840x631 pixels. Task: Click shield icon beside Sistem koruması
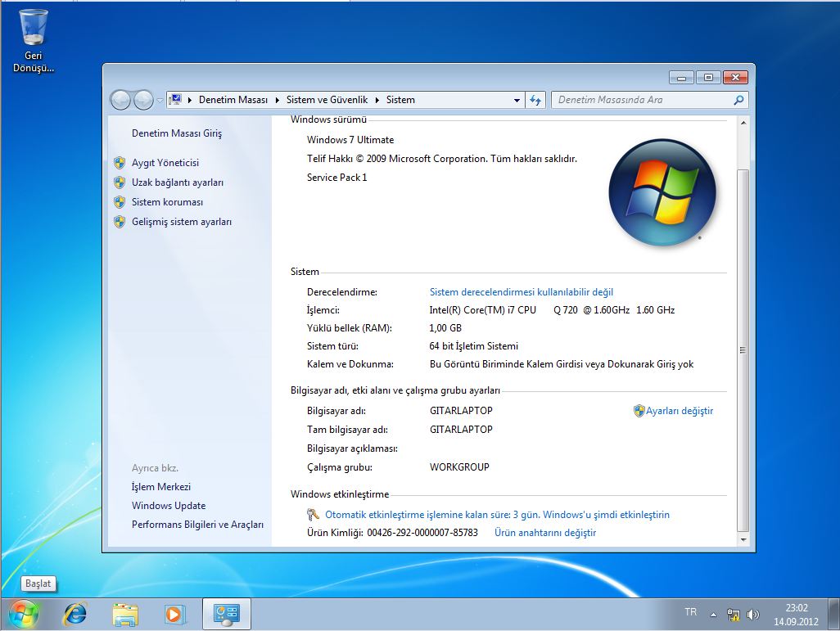point(120,202)
